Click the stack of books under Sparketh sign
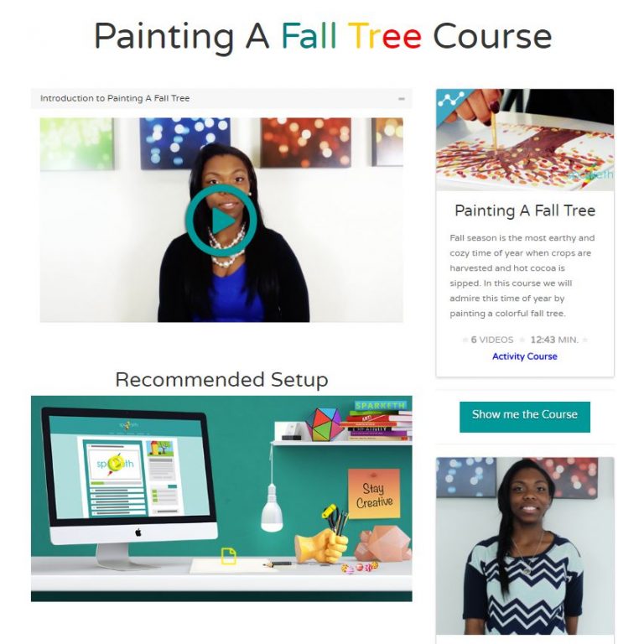This screenshot has width=644, height=644. click(x=377, y=426)
